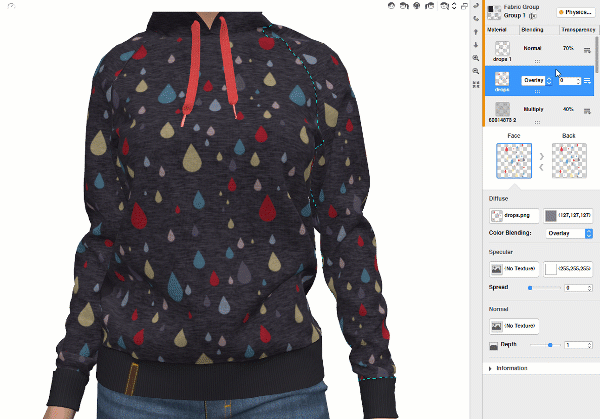Open the menu icon for Multiply layer
The height and width of the screenshot is (419, 600).
587,111
